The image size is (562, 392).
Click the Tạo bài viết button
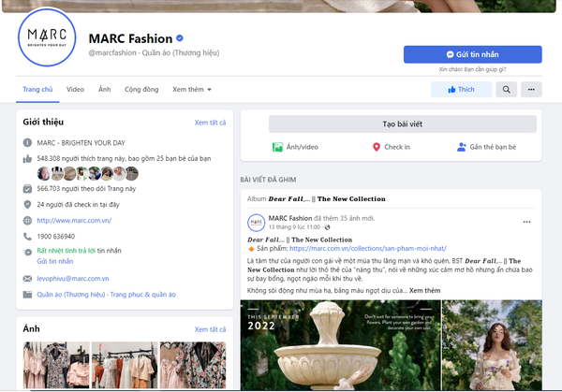pos(403,124)
